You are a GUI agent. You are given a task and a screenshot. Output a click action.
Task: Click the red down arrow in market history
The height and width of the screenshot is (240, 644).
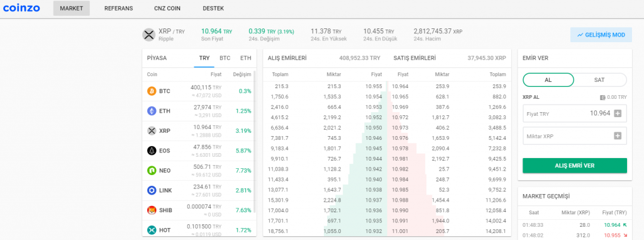pyautogui.click(x=625, y=236)
